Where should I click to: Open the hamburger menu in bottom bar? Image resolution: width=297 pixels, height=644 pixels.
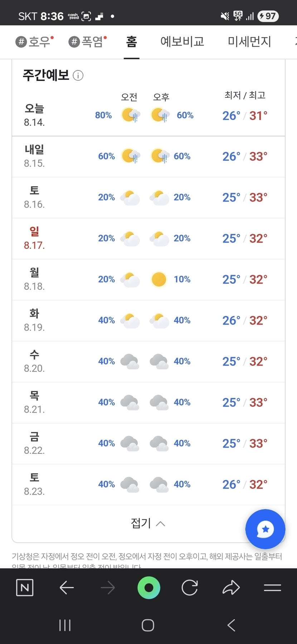pos(272,587)
